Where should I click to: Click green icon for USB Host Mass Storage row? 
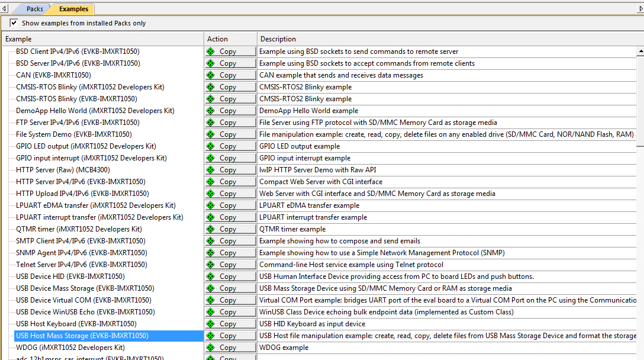pos(211,336)
